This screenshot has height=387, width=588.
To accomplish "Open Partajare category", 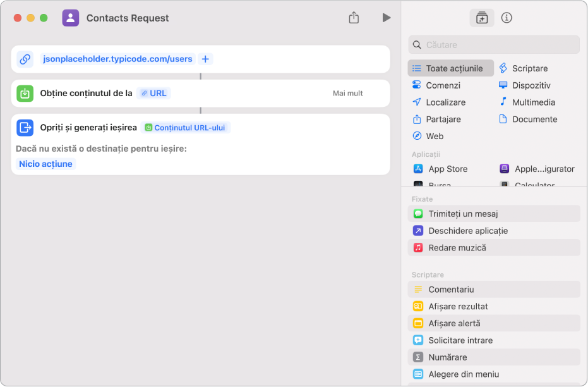I will pyautogui.click(x=437, y=119).
